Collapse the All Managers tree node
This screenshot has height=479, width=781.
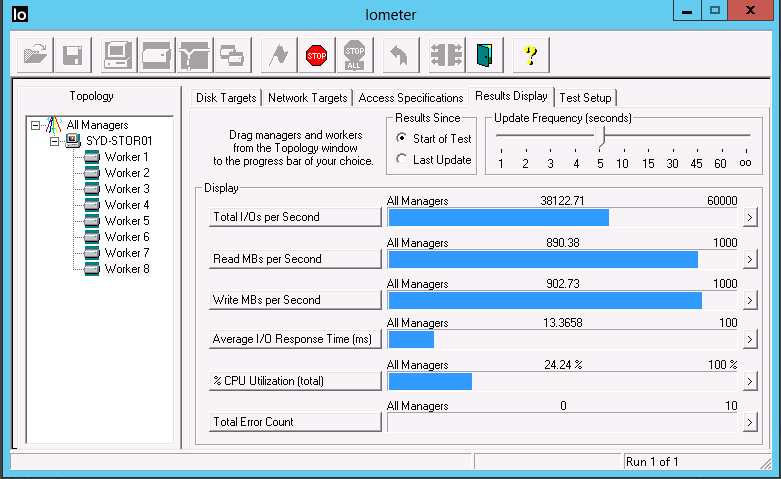pos(35,125)
